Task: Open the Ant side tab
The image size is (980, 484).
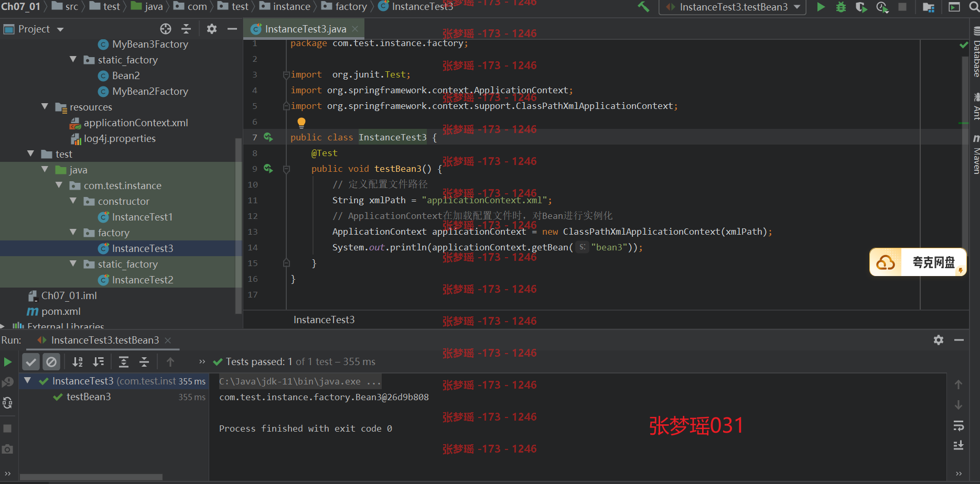Action: [x=976, y=106]
